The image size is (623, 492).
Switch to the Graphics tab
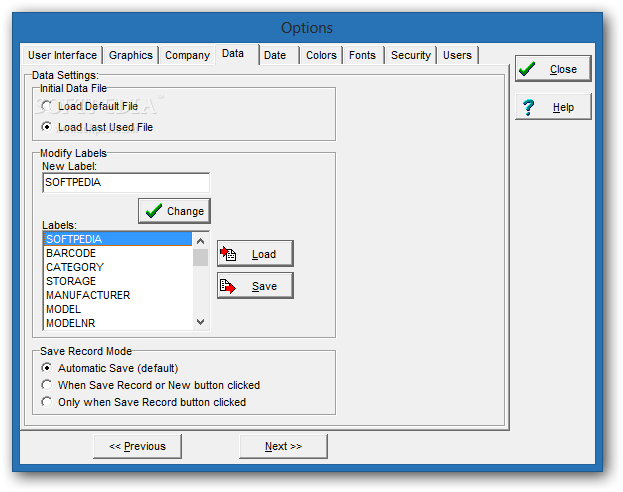131,55
